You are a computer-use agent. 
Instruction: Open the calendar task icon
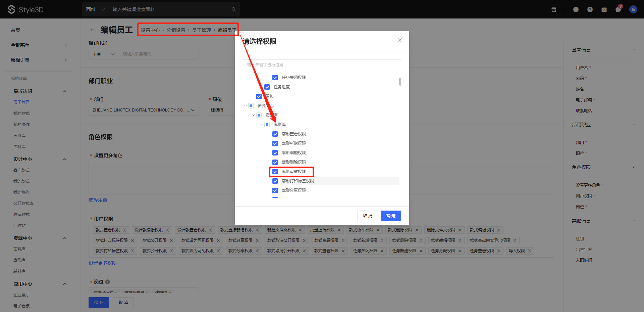coord(604,9)
